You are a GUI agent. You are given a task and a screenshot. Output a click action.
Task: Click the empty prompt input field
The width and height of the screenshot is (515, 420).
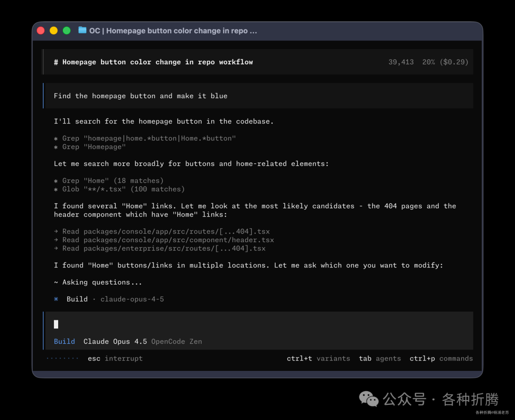[191, 324]
